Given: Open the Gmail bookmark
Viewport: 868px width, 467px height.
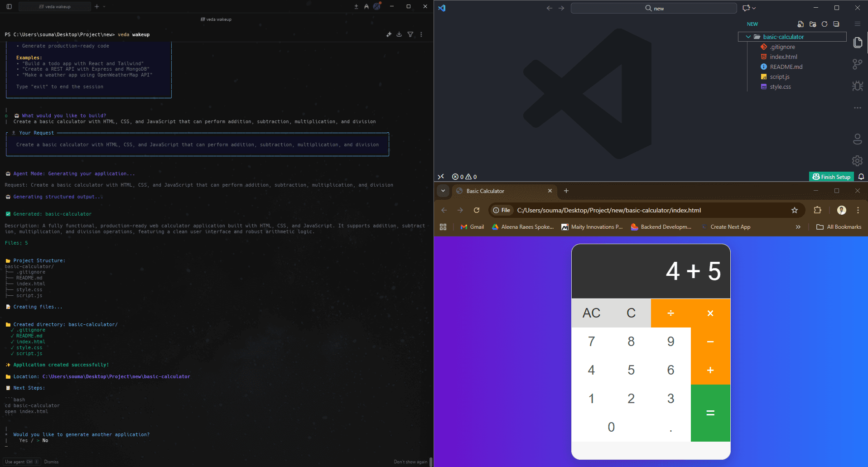Looking at the screenshot, I should [472, 227].
